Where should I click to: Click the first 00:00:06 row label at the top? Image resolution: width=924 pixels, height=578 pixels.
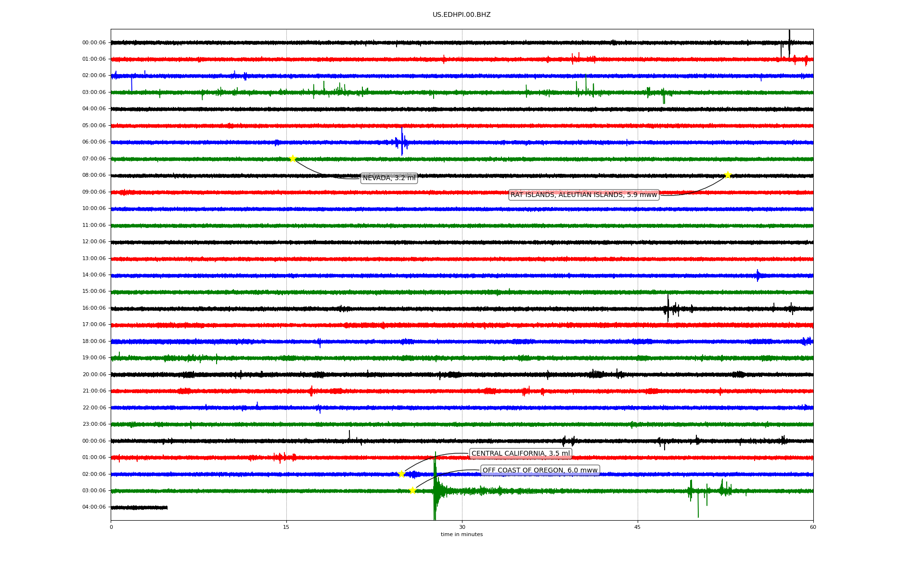click(x=94, y=43)
